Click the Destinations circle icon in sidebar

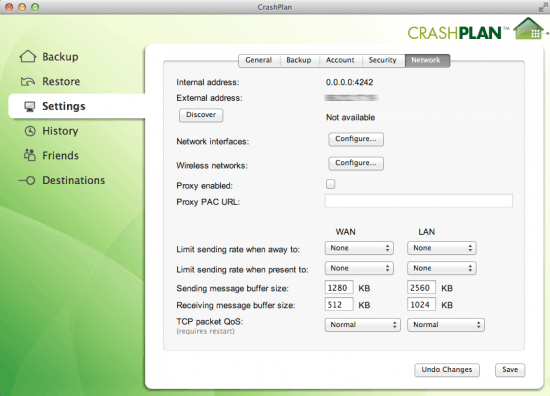click(x=27, y=180)
